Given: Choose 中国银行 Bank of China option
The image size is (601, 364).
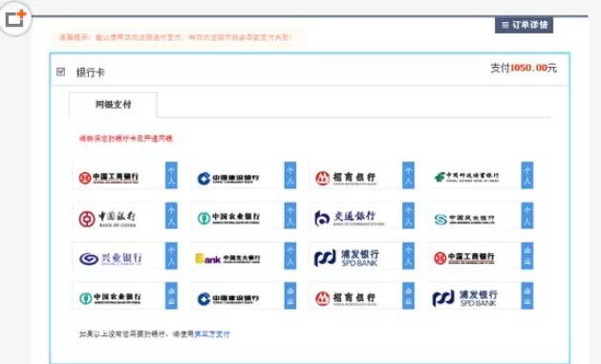Looking at the screenshot, I should (125, 216).
